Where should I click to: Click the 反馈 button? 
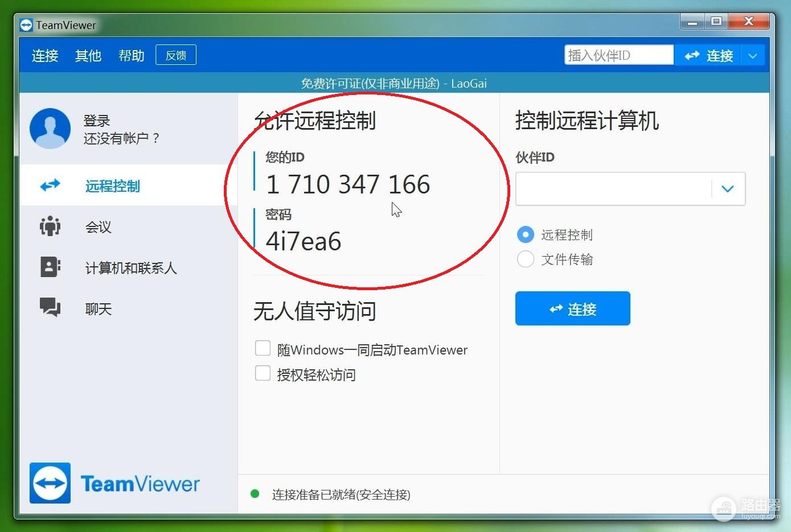176,55
